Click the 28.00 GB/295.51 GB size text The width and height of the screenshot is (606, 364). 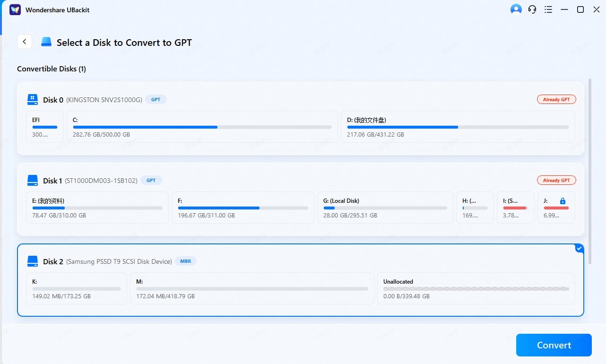[x=350, y=216]
